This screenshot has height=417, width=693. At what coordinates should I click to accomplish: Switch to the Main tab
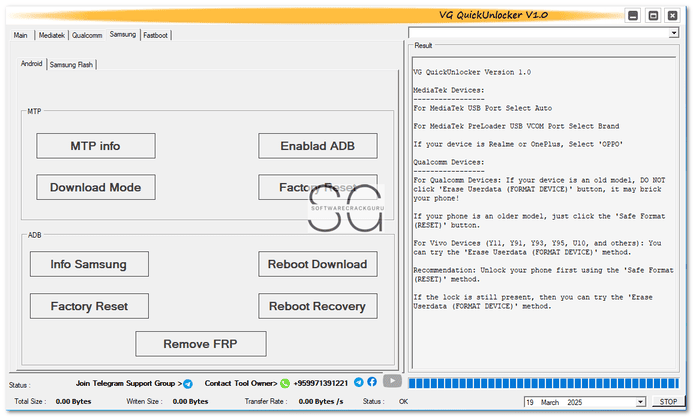tap(20, 35)
